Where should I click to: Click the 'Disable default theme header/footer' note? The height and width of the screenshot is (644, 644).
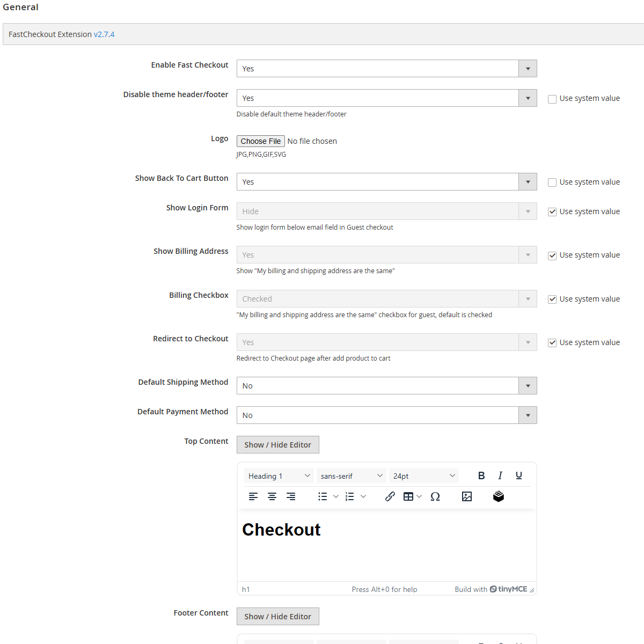(291, 114)
